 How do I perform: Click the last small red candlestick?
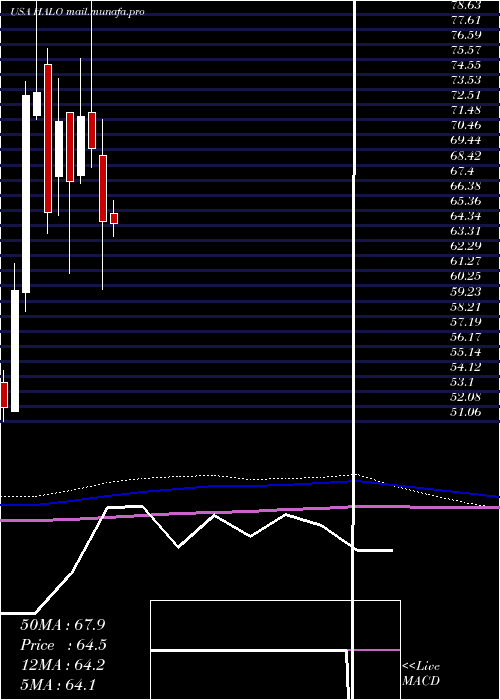114,218
